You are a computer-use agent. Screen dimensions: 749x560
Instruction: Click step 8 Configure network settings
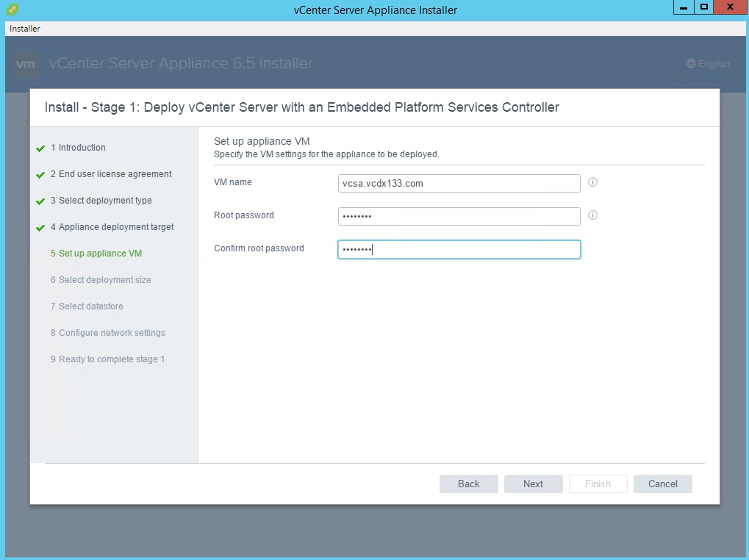pyautogui.click(x=112, y=333)
